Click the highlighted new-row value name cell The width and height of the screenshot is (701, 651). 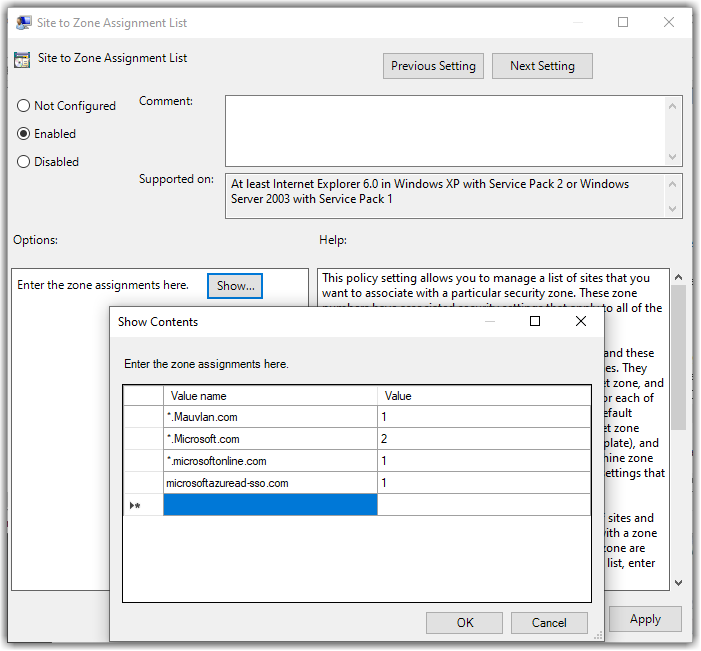point(270,505)
